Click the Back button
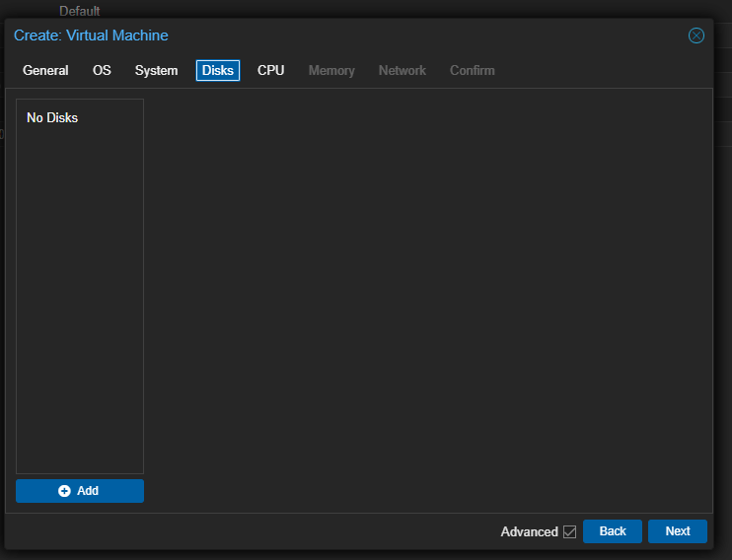The height and width of the screenshot is (560, 732). pos(612,531)
